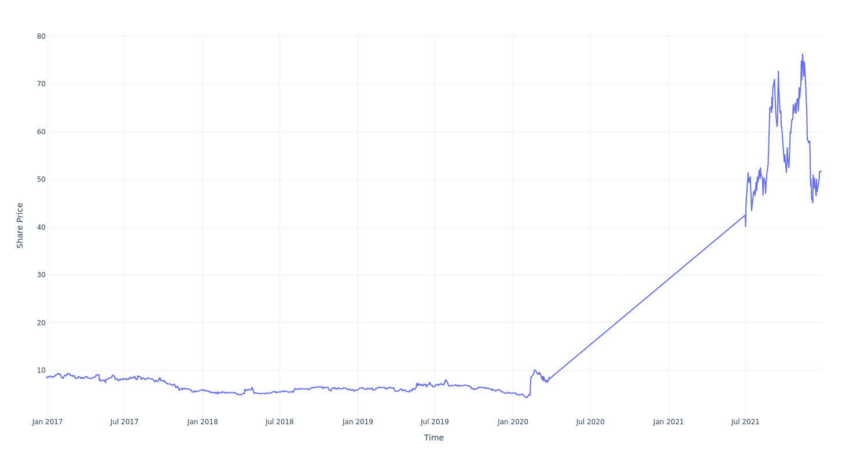Click the 'Jul 2021' x-axis tick label
868x463 pixels.
click(745, 422)
